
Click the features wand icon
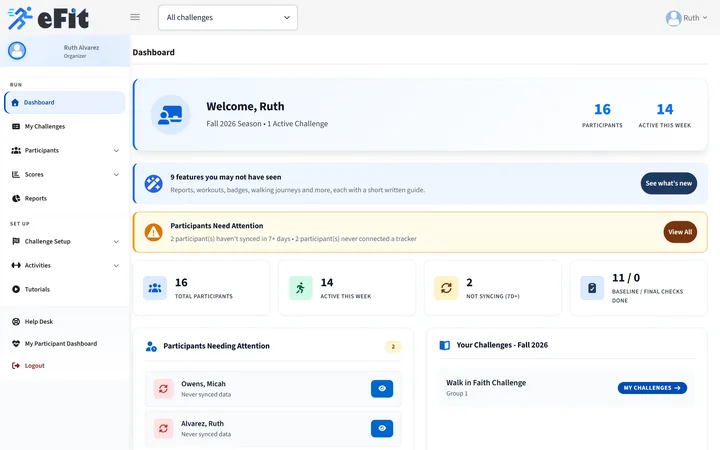[x=153, y=184]
